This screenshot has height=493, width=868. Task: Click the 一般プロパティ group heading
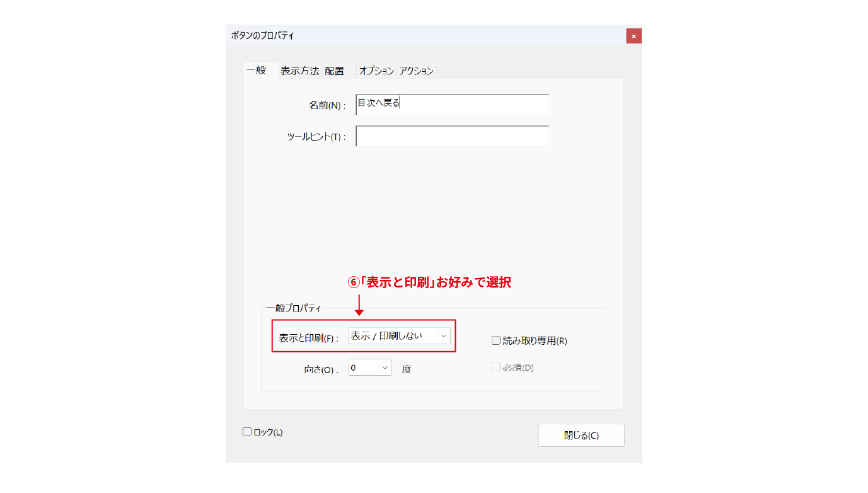coord(294,308)
